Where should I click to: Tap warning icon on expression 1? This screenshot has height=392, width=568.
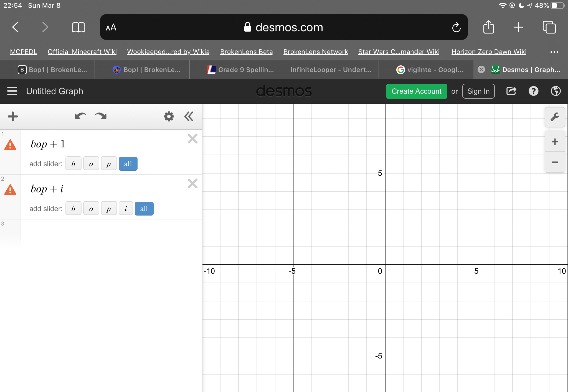10,145
